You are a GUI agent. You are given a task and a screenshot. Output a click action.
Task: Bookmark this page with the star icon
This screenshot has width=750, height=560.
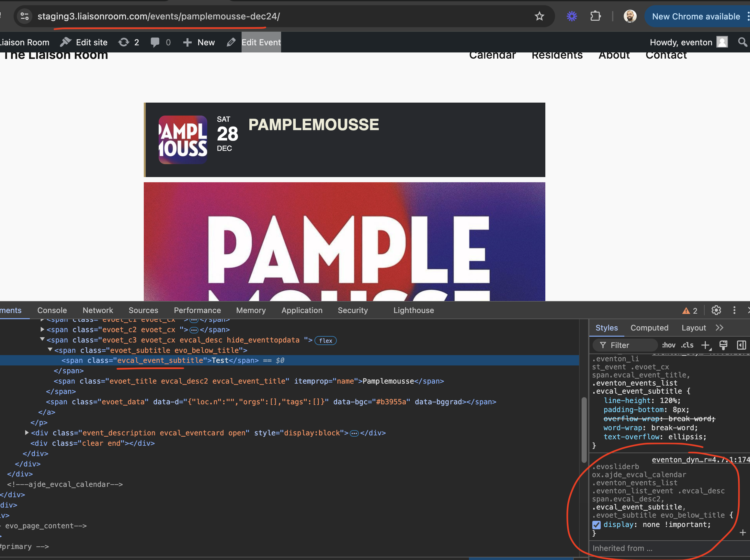pos(539,16)
